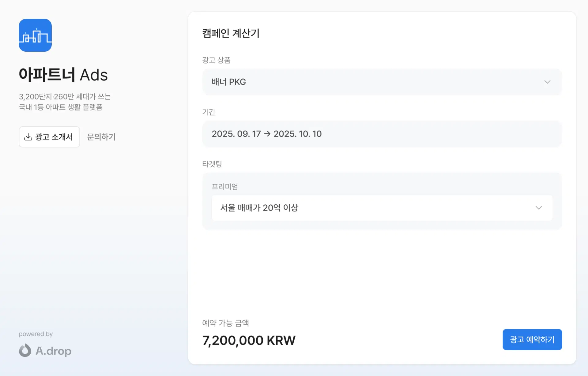The image size is (588, 376).
Task: Expand the 프리미엄 targeting dropdown
Action: [x=382, y=208]
